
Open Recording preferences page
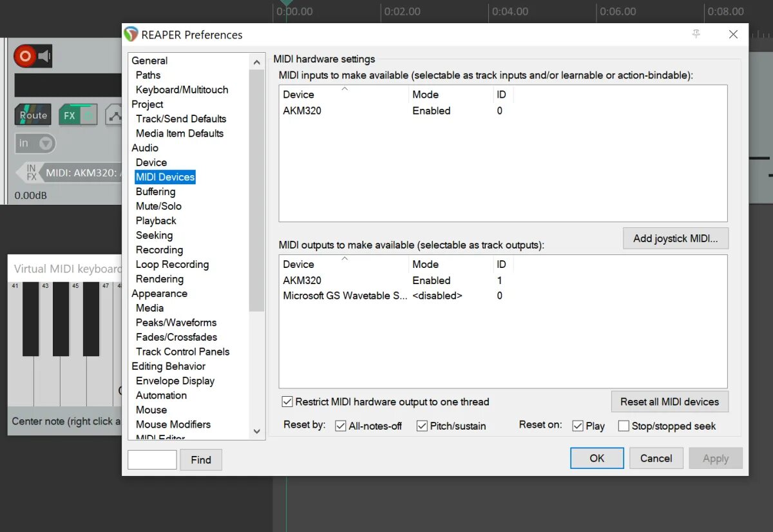(x=159, y=250)
